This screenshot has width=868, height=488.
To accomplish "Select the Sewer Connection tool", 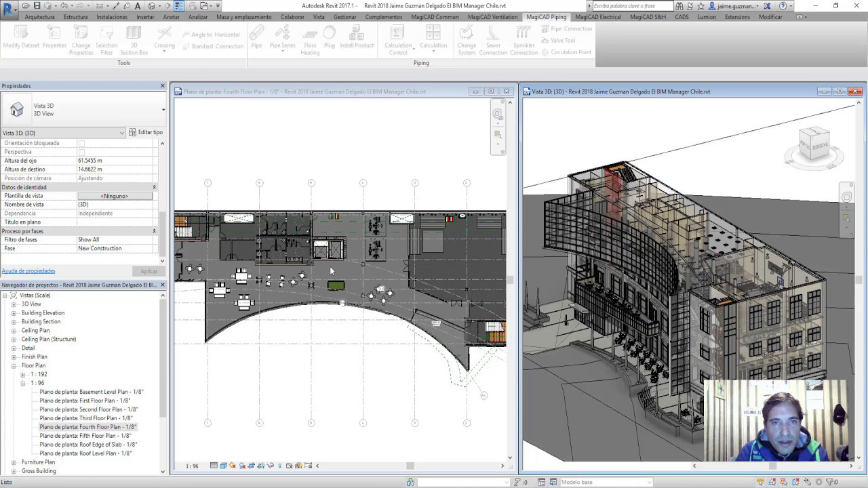I will [x=493, y=40].
